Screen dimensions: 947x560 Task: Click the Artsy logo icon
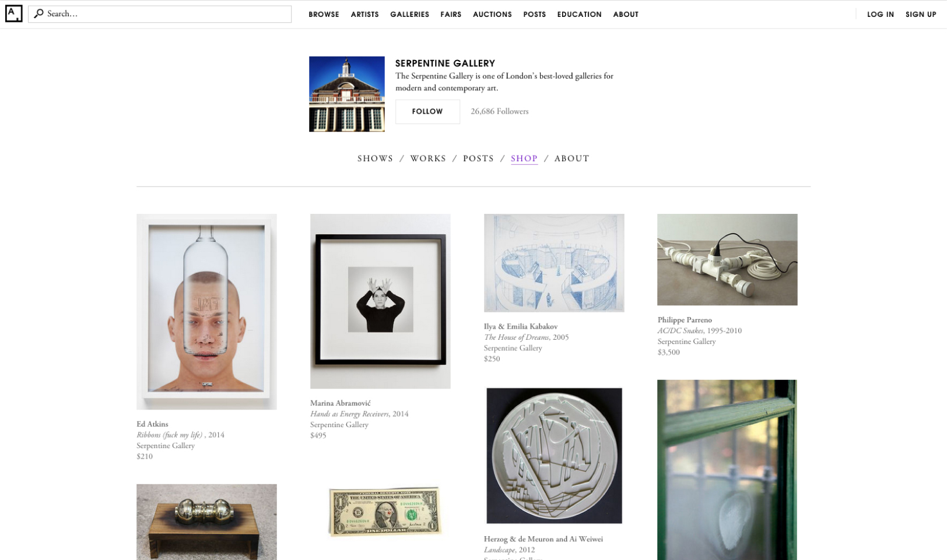coord(13,13)
